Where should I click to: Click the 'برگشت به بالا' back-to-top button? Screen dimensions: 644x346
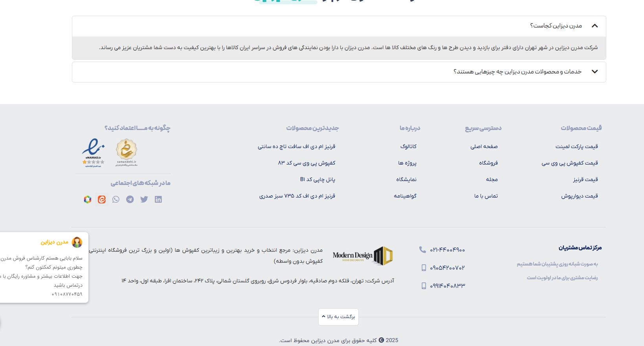point(338,317)
